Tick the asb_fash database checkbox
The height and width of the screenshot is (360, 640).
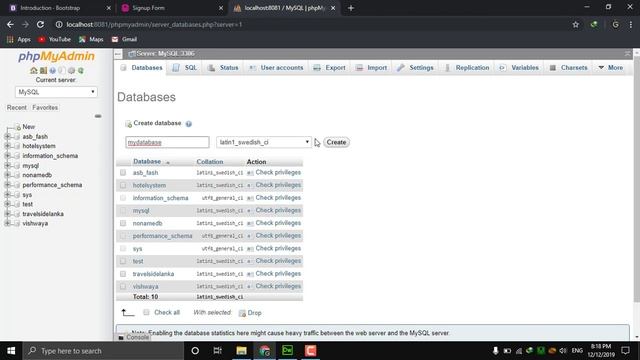[x=123, y=173]
